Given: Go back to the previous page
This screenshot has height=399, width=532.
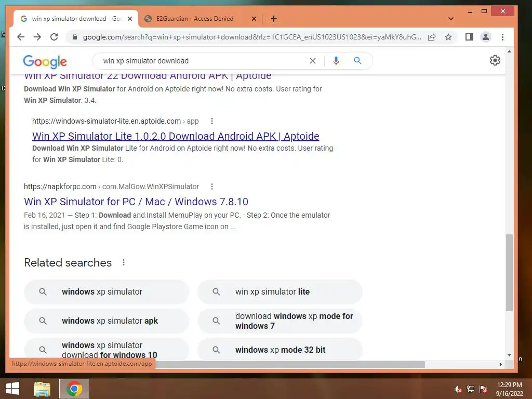Looking at the screenshot, I should pos(21,37).
